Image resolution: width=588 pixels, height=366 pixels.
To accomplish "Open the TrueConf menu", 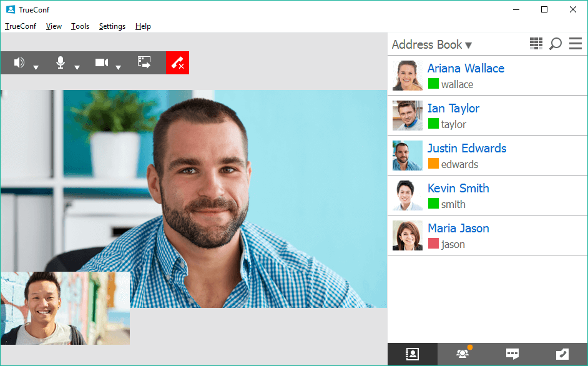I will [x=21, y=26].
